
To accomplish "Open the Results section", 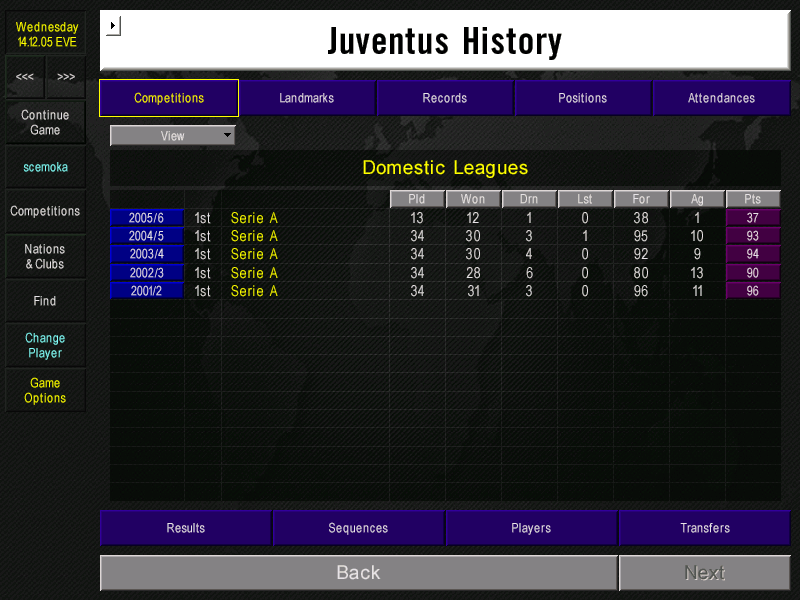I will [186, 528].
